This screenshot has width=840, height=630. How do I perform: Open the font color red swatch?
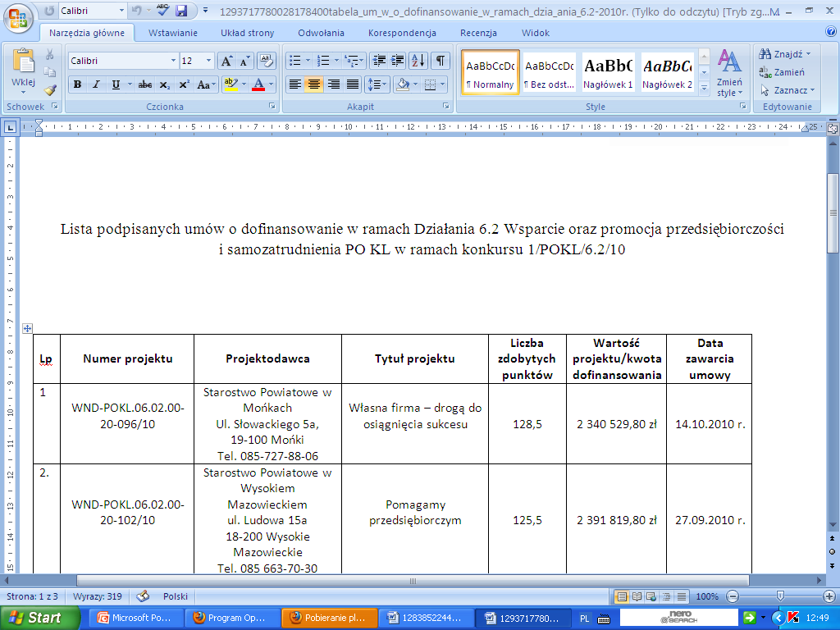point(258,84)
